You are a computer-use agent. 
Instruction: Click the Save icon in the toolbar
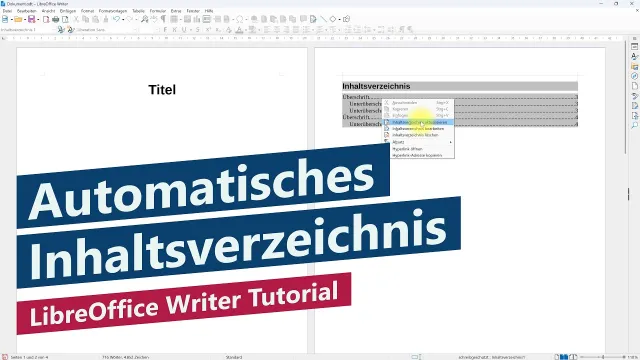[x=31, y=19]
